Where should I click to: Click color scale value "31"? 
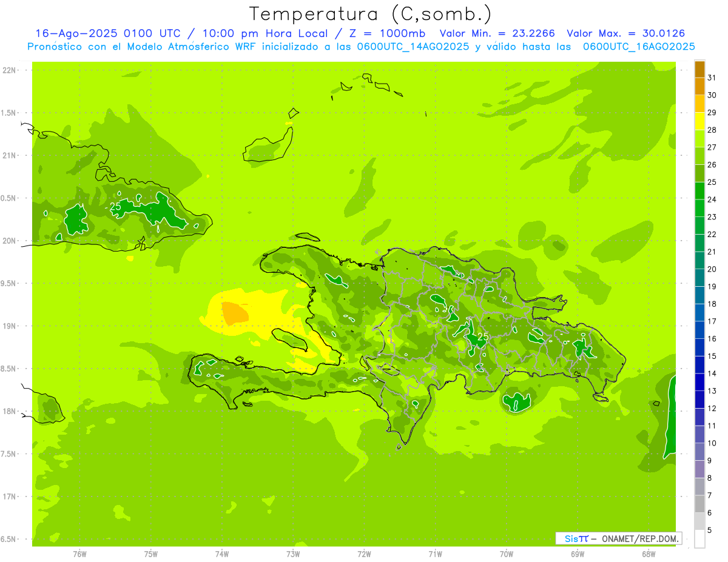(x=712, y=78)
